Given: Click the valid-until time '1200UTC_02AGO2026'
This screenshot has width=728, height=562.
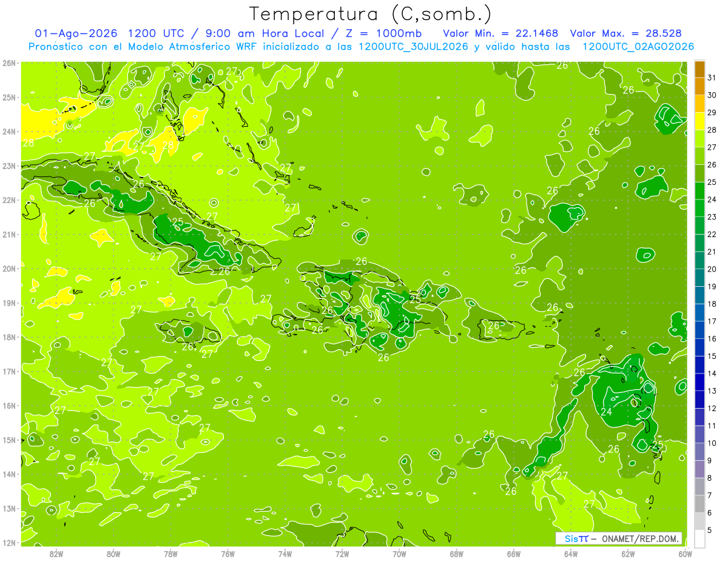Looking at the screenshot, I should 638,46.
